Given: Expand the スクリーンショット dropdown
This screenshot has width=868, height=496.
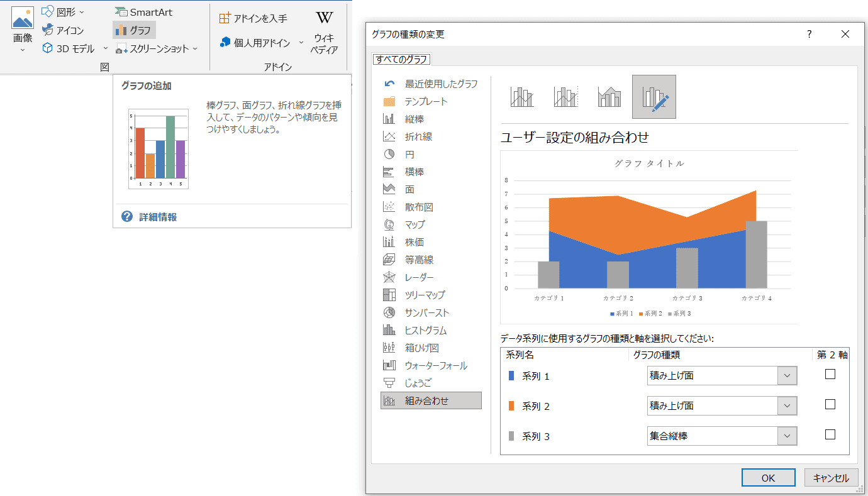Looking at the screenshot, I should tap(195, 48).
